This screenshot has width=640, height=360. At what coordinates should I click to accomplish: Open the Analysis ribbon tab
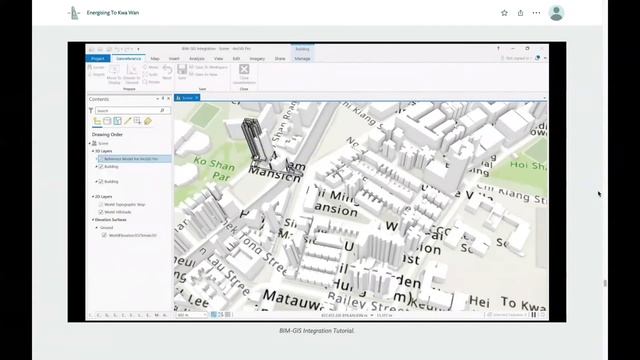[x=196, y=59]
